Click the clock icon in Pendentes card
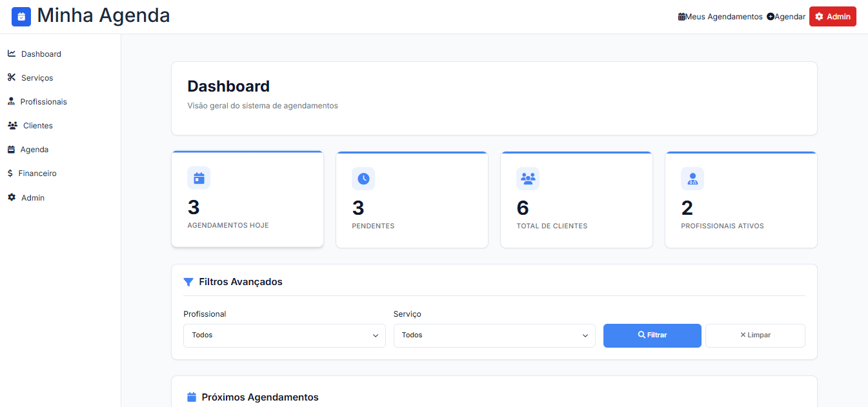This screenshot has width=868, height=407. click(x=363, y=179)
